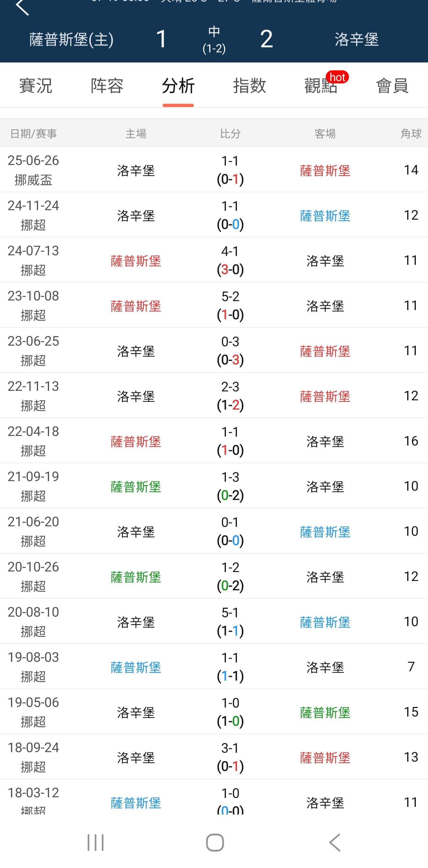Tap the 比分 column header
428x868 pixels.
[230, 134]
